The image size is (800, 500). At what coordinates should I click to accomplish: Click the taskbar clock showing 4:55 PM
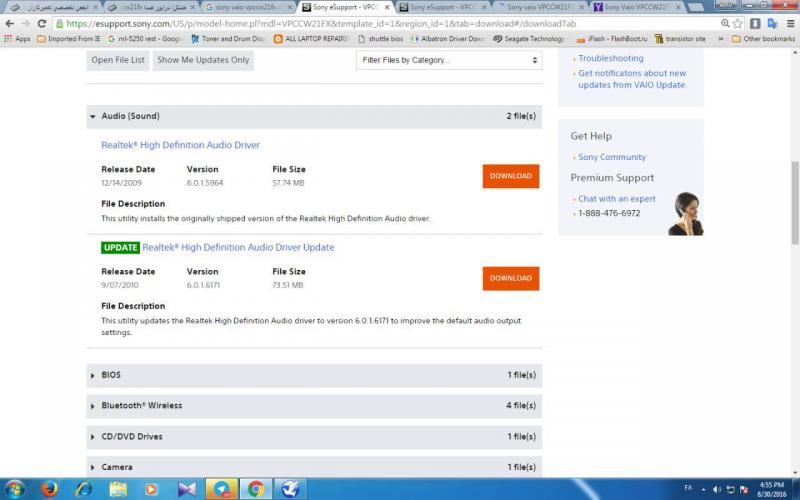[x=772, y=489]
